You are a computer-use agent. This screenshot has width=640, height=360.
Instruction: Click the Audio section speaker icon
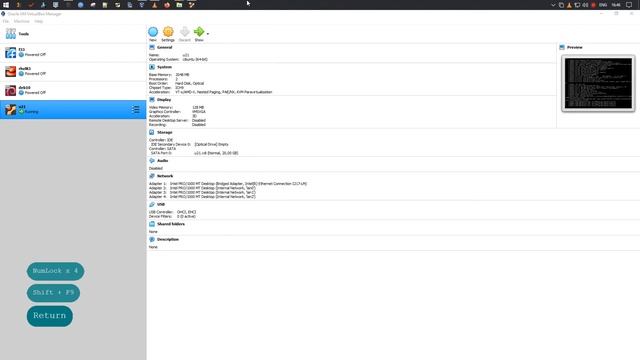click(x=152, y=161)
